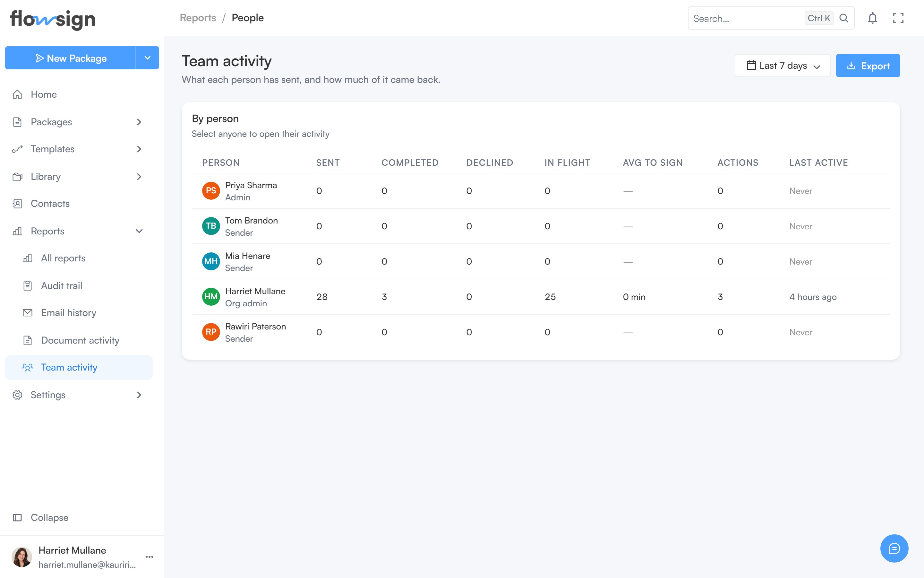This screenshot has width=924, height=578.
Task: Go to Home in sidebar
Action: 79,94
